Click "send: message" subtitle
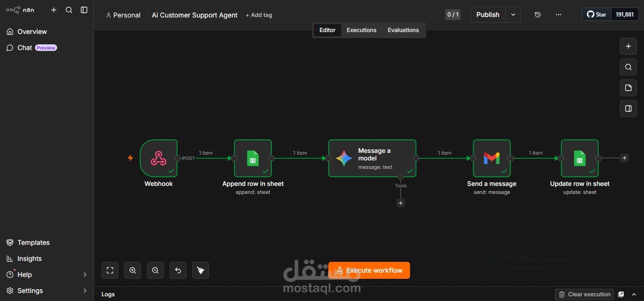The height and width of the screenshot is (301, 644). tap(491, 192)
